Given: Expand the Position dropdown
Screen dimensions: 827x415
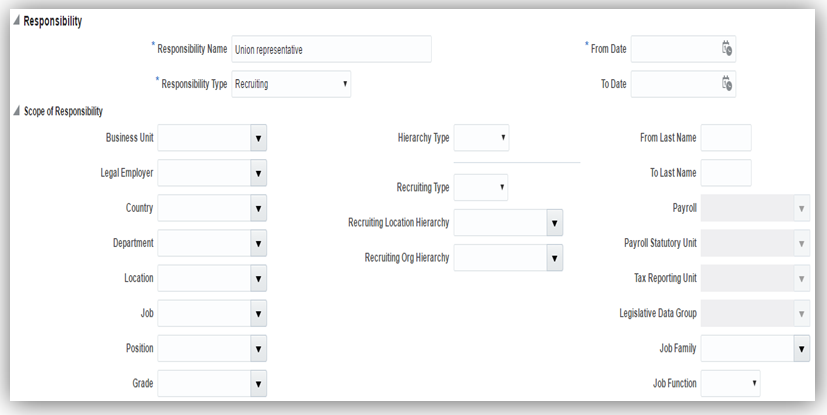Looking at the screenshot, I should 257,348.
